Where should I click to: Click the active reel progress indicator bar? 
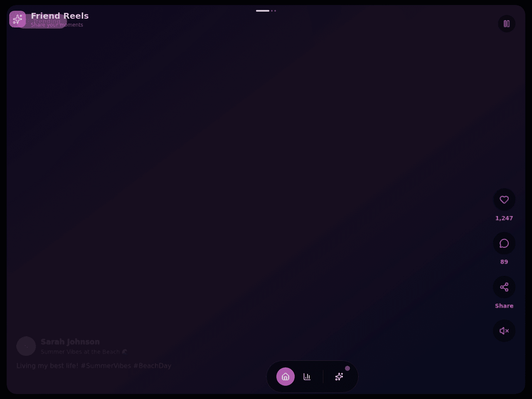263,11
